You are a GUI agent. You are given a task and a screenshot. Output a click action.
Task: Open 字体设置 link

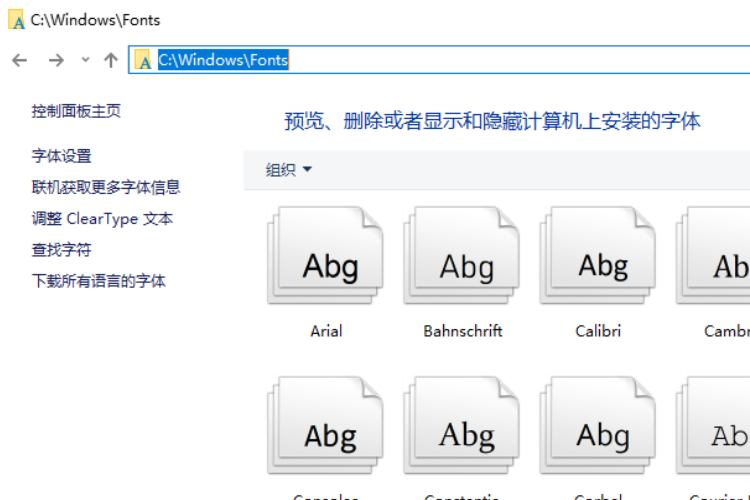(61, 156)
